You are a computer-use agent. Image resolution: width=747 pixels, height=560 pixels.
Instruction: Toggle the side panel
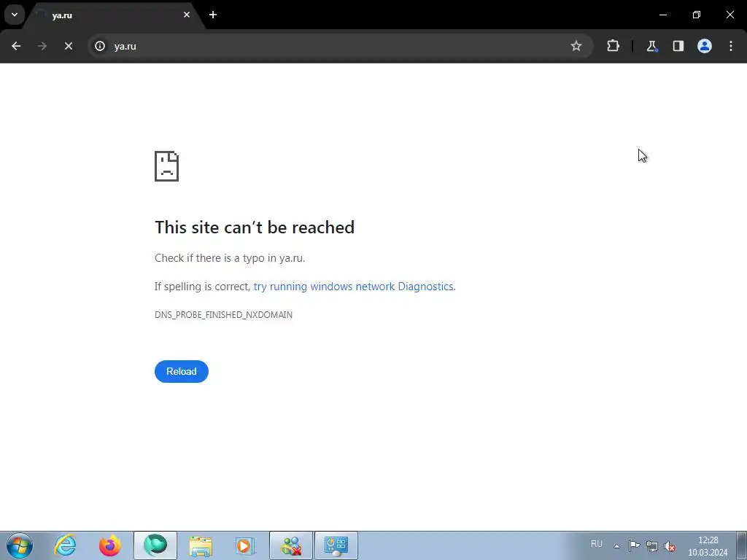click(678, 46)
